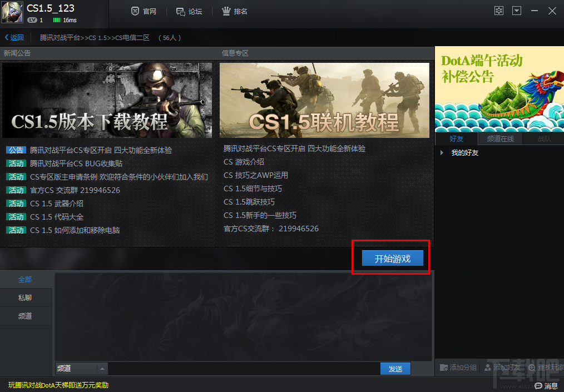Minimize the platform window
564x392 pixels.
(535, 11)
